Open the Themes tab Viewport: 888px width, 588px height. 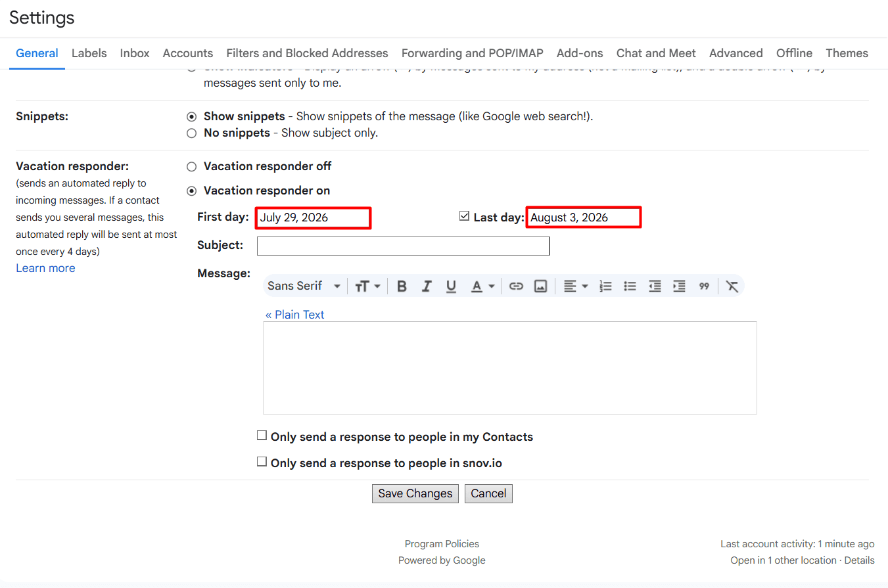[x=847, y=53]
